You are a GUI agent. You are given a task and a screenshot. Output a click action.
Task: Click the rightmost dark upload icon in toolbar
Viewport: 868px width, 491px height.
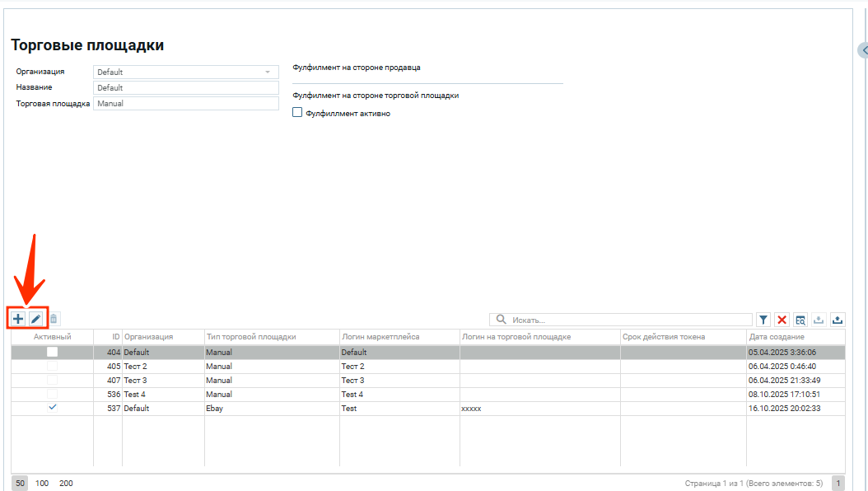(838, 320)
